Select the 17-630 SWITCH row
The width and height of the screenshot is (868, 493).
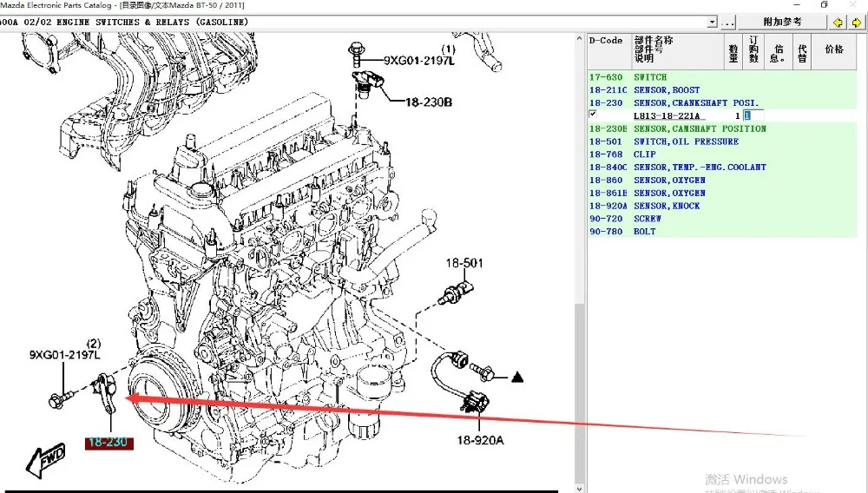pos(722,77)
